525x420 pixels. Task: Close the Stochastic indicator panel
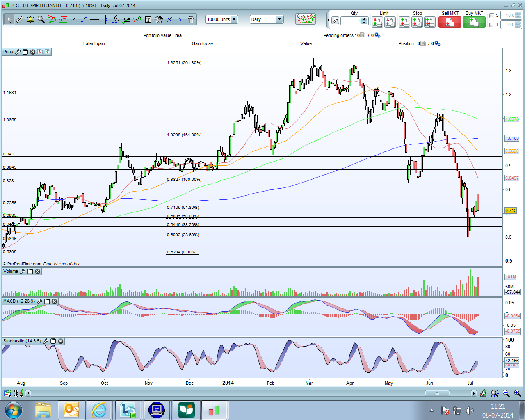coord(60,341)
